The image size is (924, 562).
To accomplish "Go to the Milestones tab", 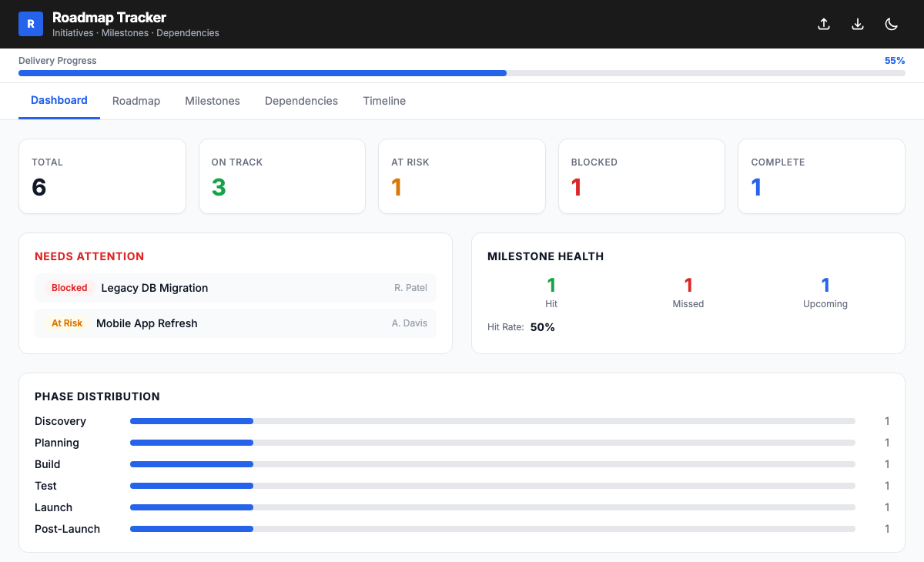I will pos(213,101).
